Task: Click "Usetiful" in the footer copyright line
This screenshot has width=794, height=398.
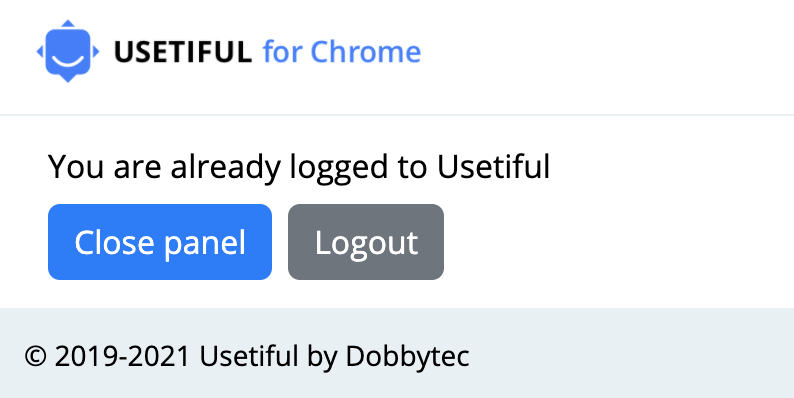Action: pyautogui.click(x=249, y=356)
